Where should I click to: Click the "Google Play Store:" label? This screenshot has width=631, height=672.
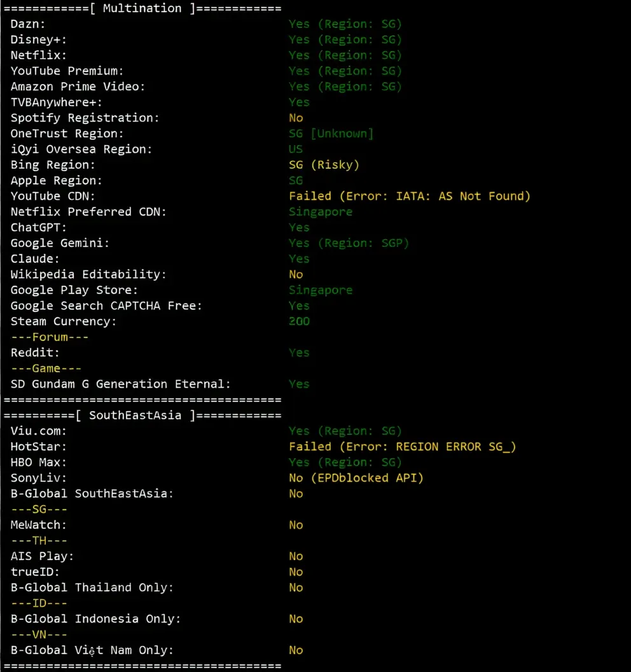coord(74,290)
